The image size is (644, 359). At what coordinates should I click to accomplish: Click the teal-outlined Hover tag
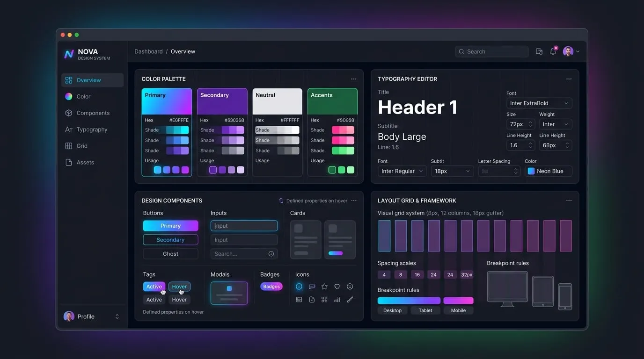point(179,287)
